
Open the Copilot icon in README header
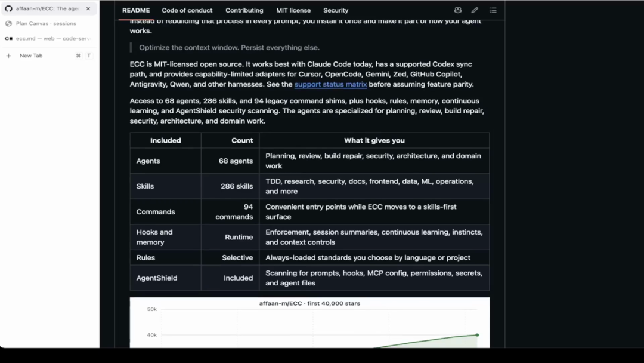click(457, 10)
